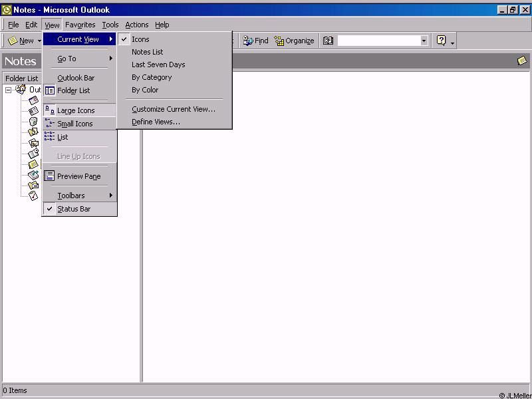Expand the Go To submenu
532x399 pixels.
coord(79,59)
